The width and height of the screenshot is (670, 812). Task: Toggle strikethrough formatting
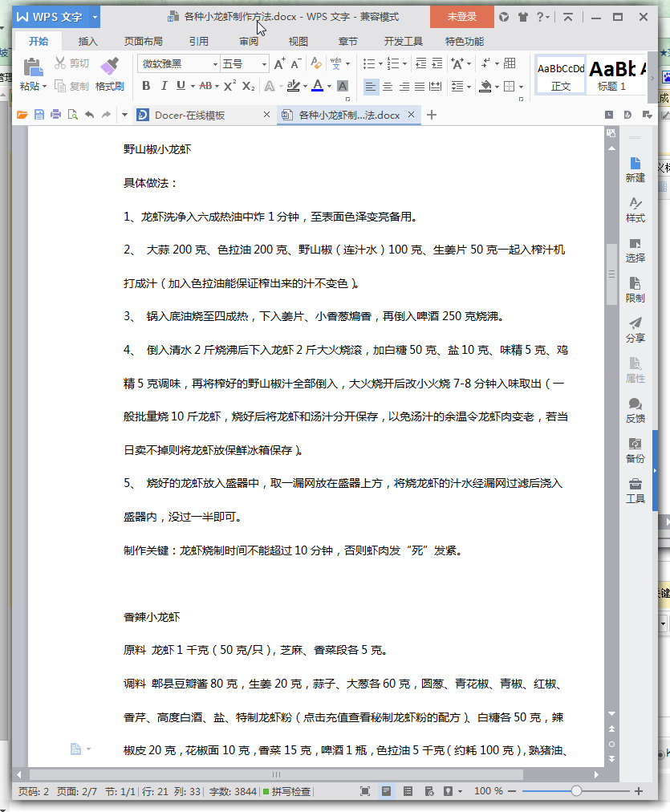[x=205, y=86]
